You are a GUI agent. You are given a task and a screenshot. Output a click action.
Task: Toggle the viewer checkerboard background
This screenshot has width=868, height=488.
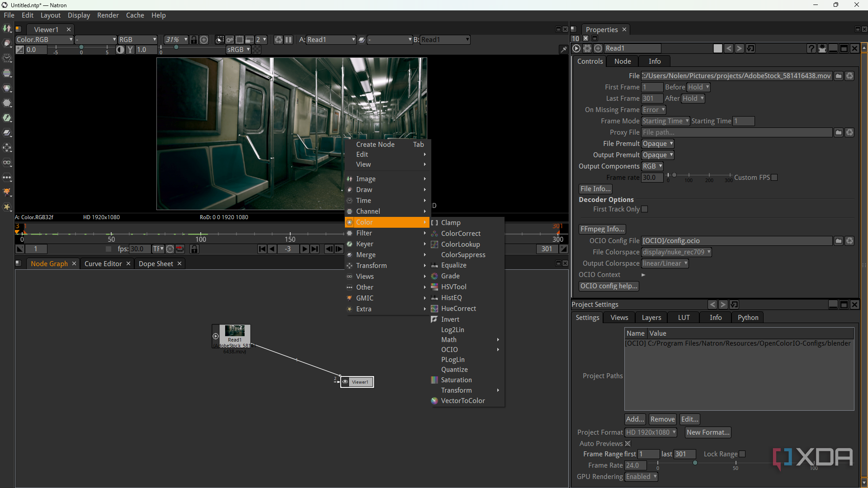click(x=256, y=50)
